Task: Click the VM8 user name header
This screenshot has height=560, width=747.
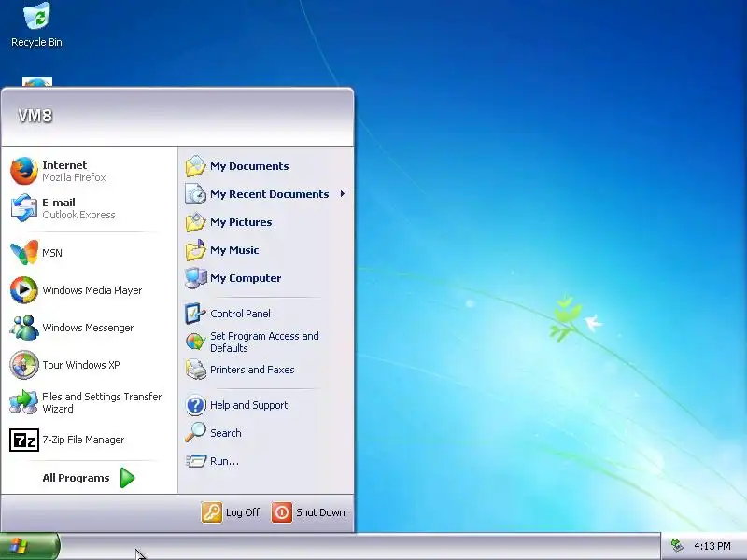Action: pos(35,115)
